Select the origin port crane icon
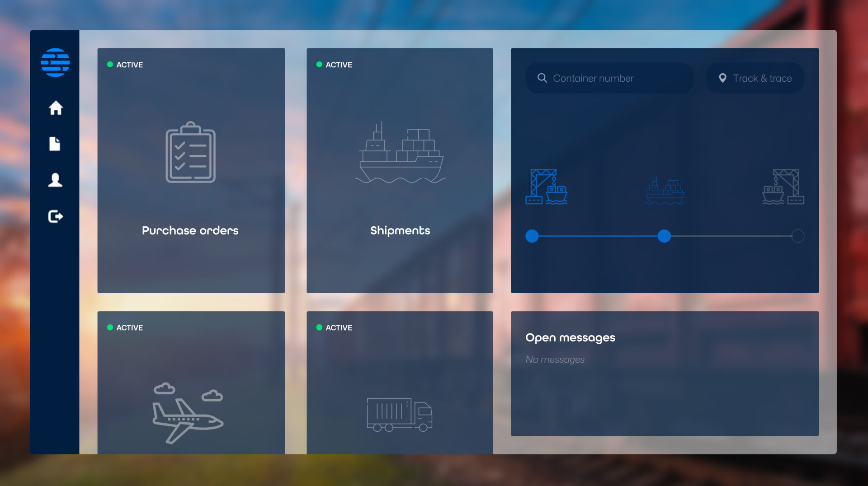This screenshot has width=868, height=486. coord(546,187)
